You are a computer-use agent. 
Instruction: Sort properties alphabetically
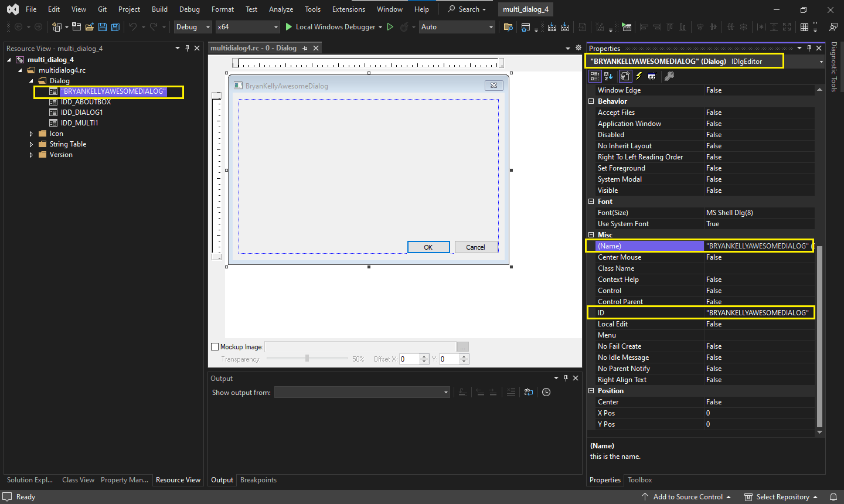click(608, 76)
